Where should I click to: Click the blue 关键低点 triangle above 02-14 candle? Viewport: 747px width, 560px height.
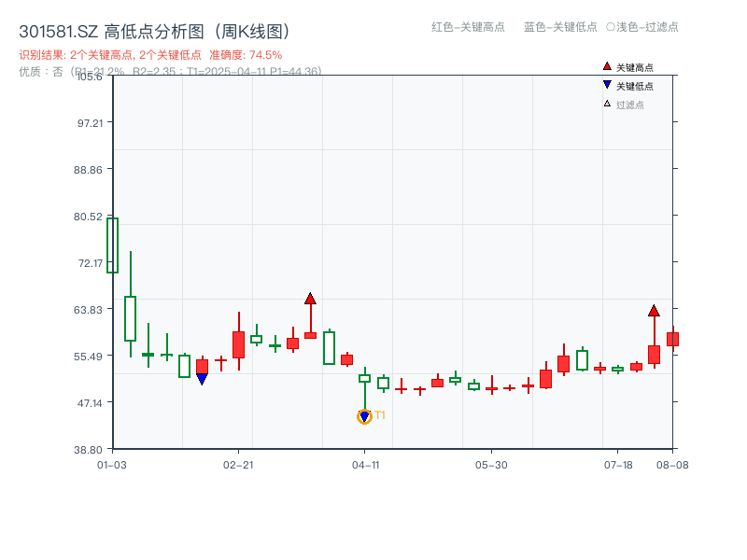coord(204,378)
